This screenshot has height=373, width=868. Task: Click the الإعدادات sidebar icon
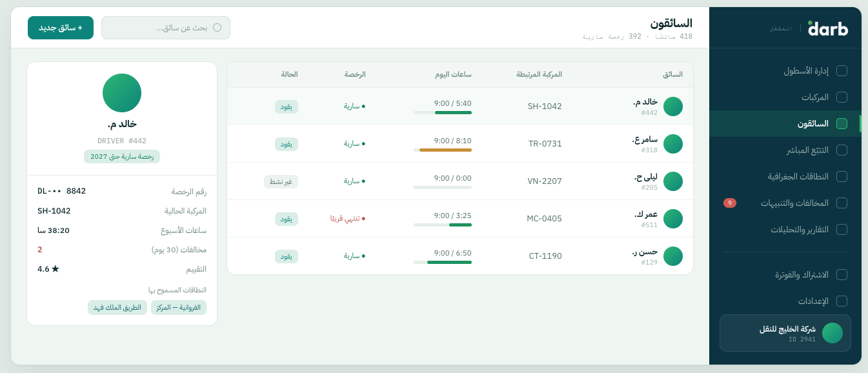[x=842, y=301]
